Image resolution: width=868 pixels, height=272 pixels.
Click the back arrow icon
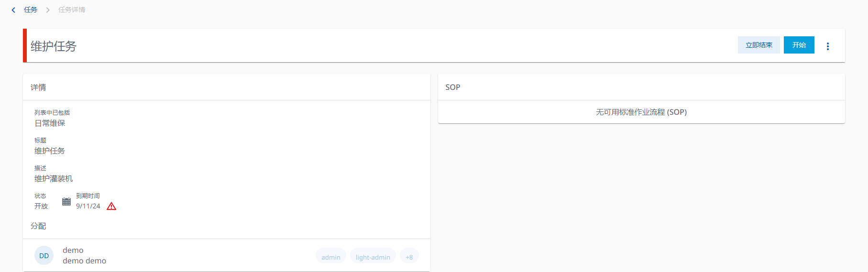pos(13,10)
